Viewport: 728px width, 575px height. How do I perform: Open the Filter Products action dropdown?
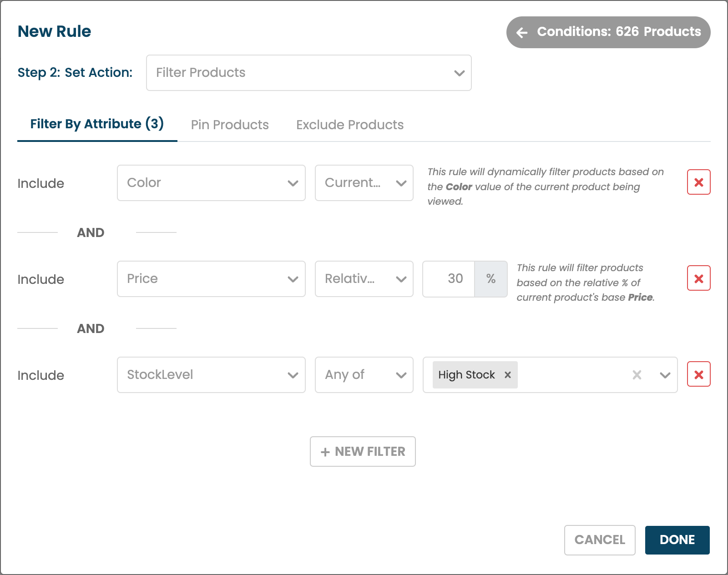(x=308, y=73)
